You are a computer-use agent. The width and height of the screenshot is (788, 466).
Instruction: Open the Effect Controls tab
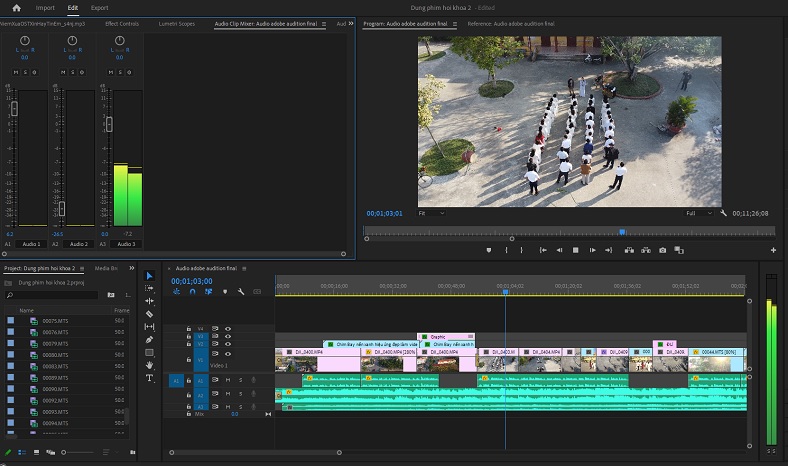122,23
